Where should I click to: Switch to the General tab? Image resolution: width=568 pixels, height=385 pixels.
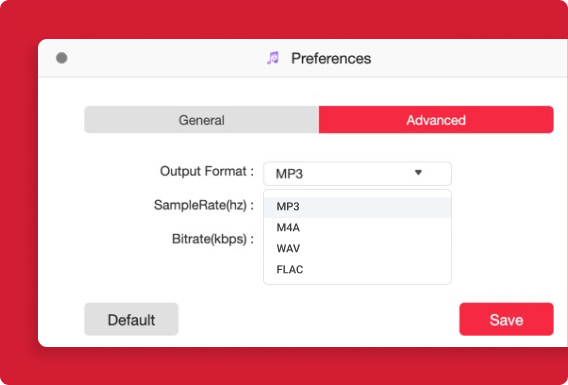pos(202,120)
